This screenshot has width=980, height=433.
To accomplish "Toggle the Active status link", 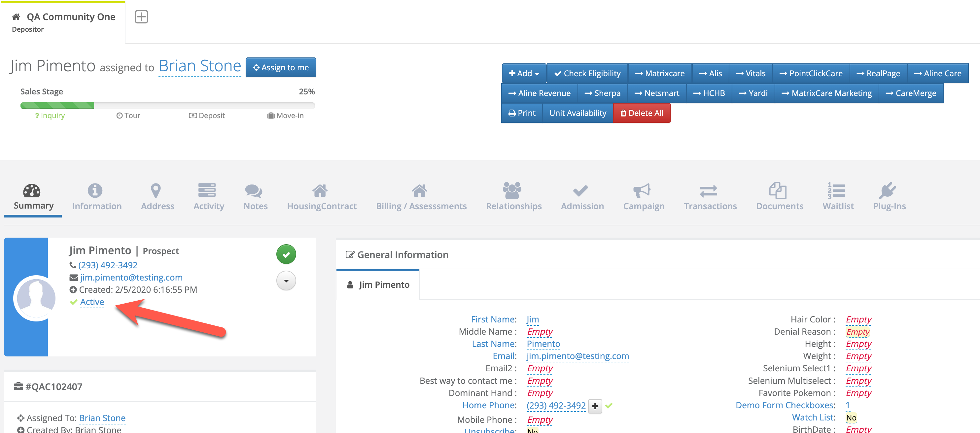I will (x=92, y=302).
